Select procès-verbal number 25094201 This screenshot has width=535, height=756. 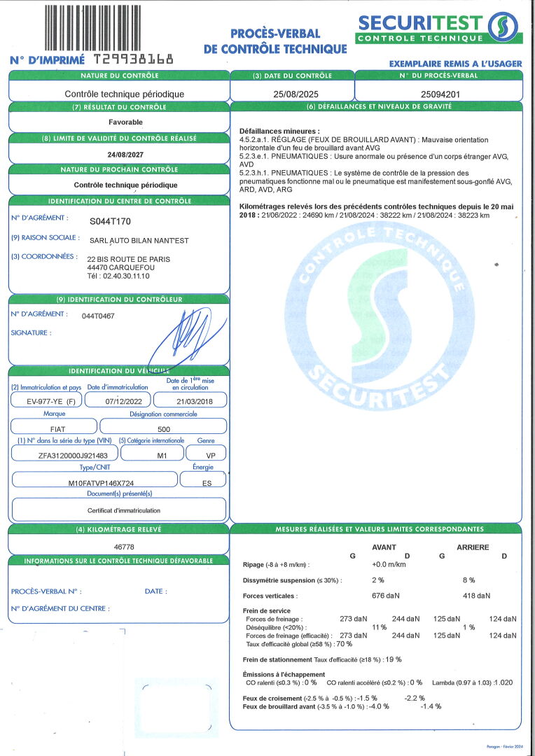(440, 94)
